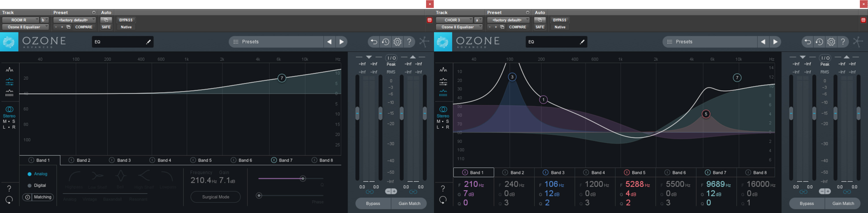868x213 pixels.
Task: Go to previous preset in CHOIR 3 window
Action: 763,42
